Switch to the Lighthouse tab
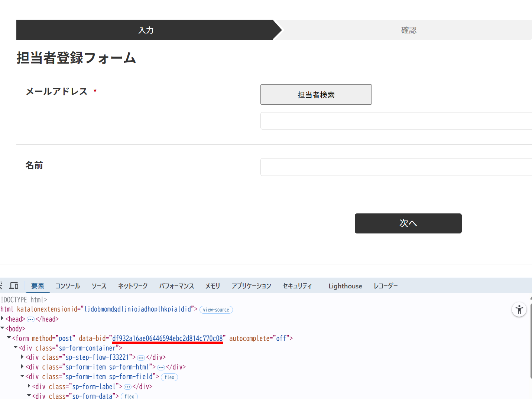 point(345,286)
